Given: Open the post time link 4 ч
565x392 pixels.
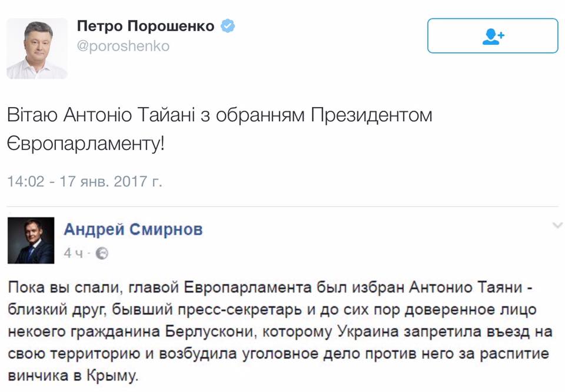Looking at the screenshot, I should point(74,253).
